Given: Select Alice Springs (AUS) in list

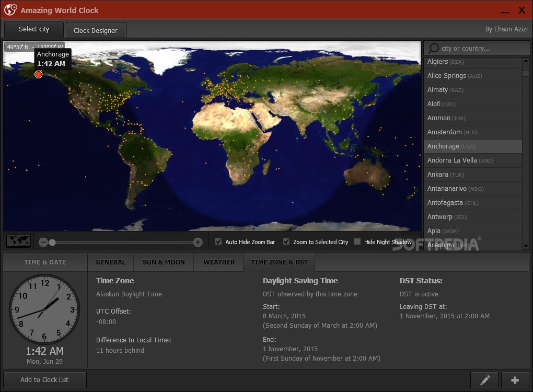Looking at the screenshot, I should (472, 76).
